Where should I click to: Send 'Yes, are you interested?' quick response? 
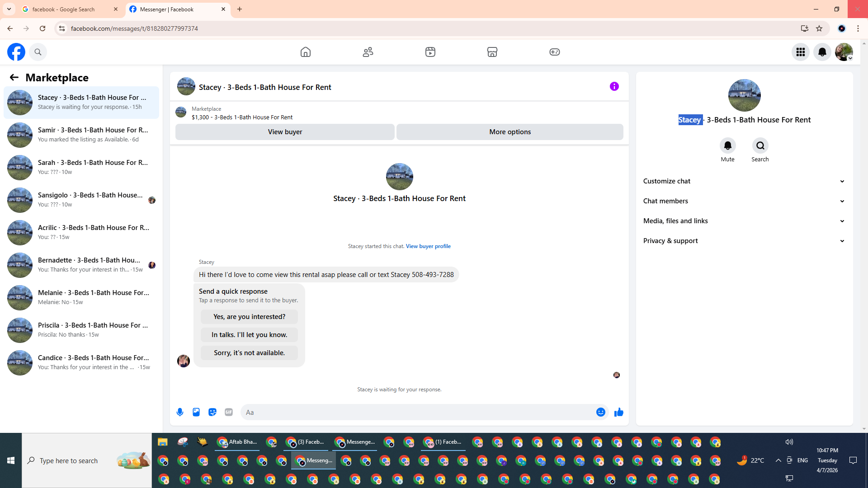(249, 317)
